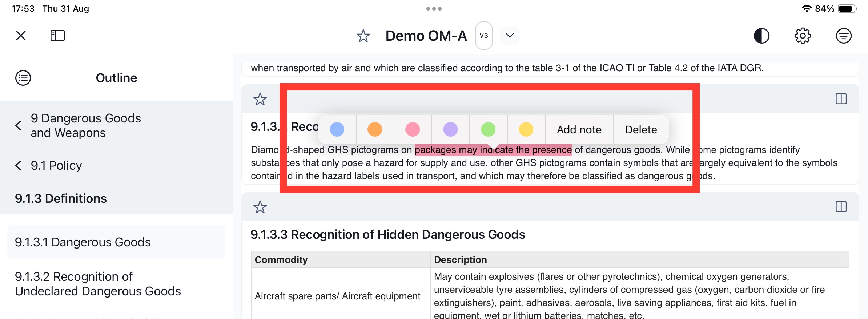Tap Add note on highlight

[579, 129]
